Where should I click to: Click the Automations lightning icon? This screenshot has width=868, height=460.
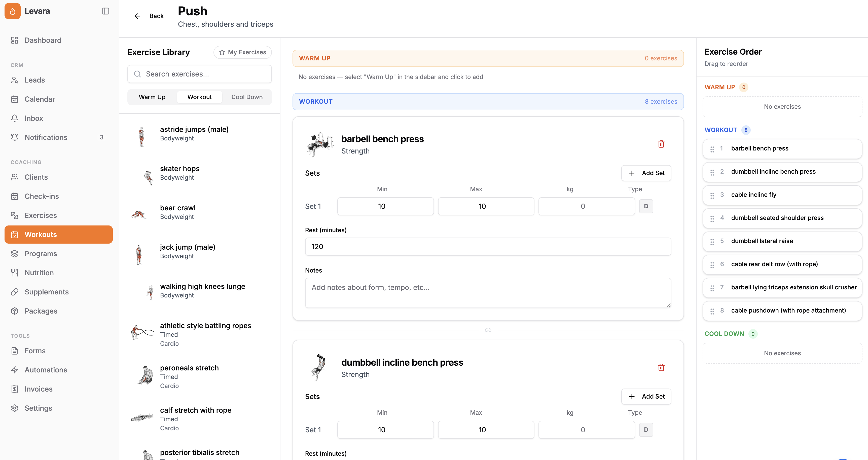click(x=15, y=370)
